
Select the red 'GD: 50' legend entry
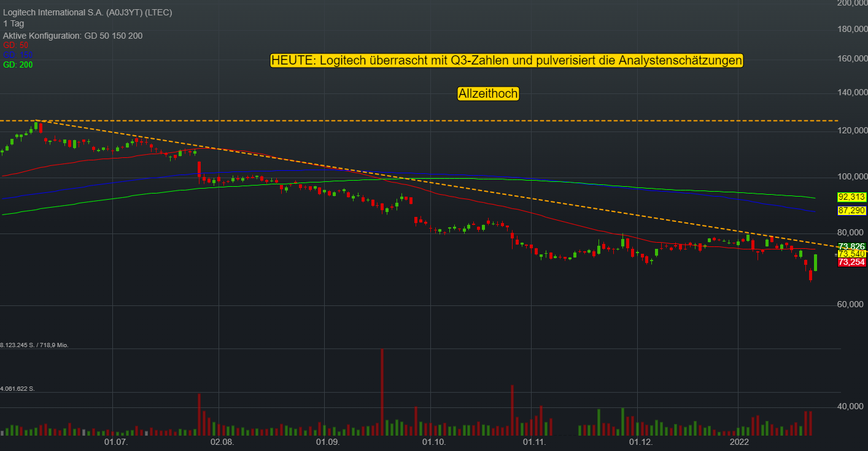(16, 45)
